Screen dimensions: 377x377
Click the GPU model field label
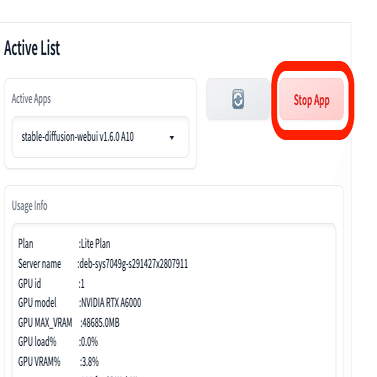pos(37,303)
